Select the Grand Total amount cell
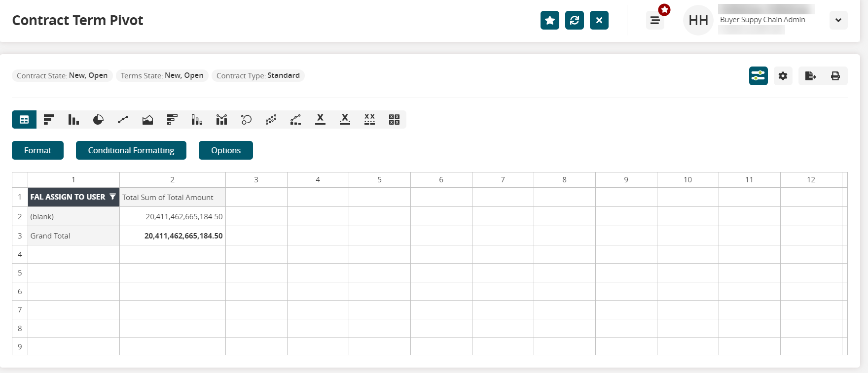Image resolution: width=868 pixels, height=373 pixels. (x=183, y=236)
